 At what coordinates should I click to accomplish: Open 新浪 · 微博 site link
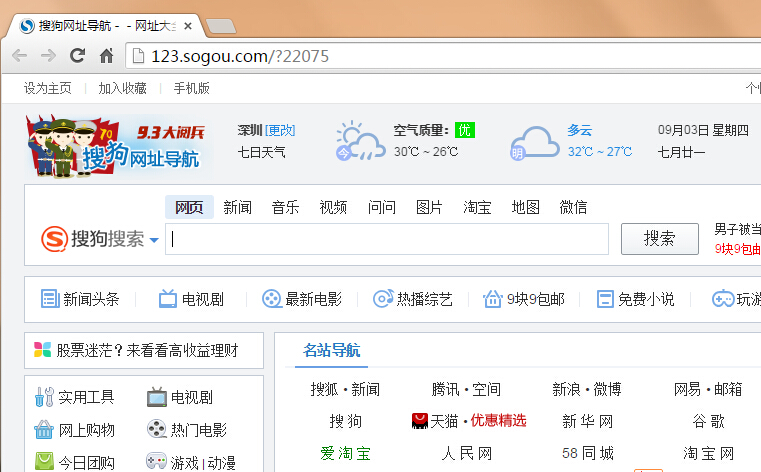tap(587, 389)
